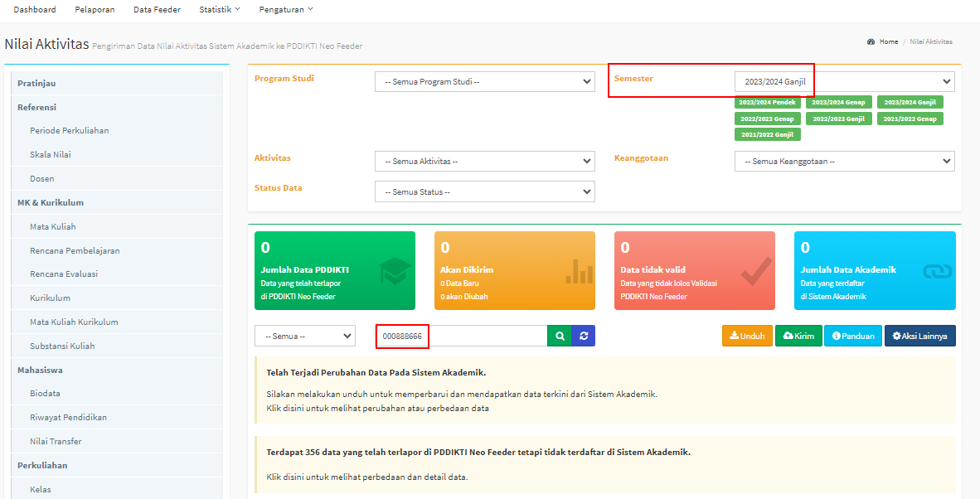The height and width of the screenshot is (499, 980).
Task: Select Mata Kuliah Kurikulum in the sidebar
Action: pos(117,322)
